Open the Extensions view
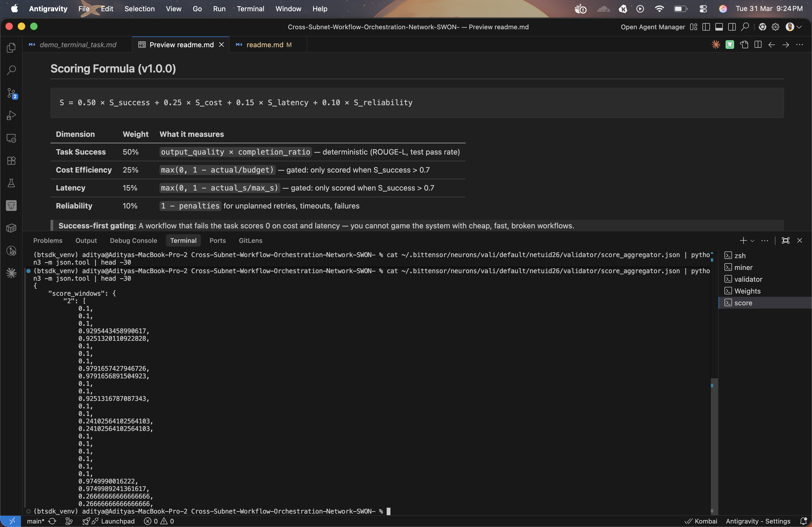Image resolution: width=812 pixels, height=527 pixels. pos(11,160)
